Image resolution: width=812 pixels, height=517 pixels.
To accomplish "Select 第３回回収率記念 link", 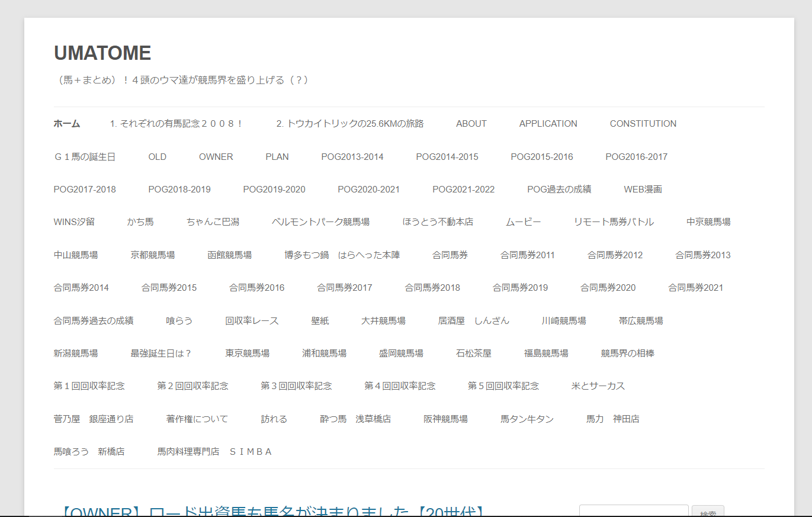I will (x=296, y=386).
